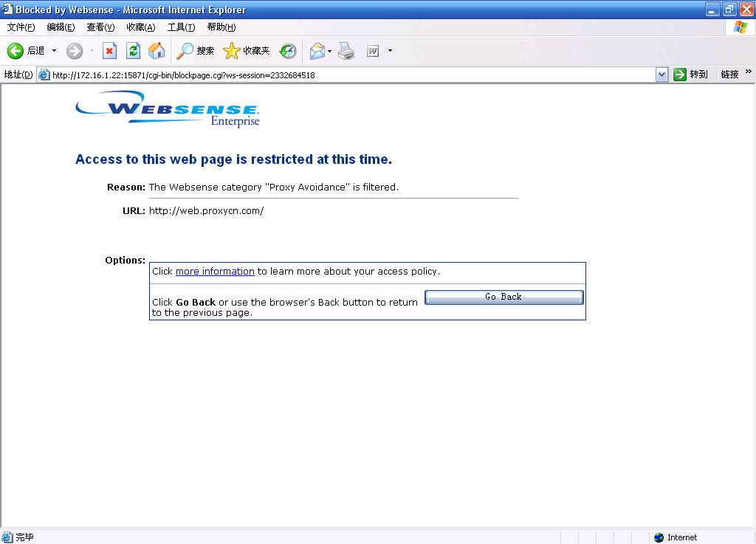Viewport: 756px width, 544px height.
Task: Expand the links toolbar chevron
Action: (749, 72)
